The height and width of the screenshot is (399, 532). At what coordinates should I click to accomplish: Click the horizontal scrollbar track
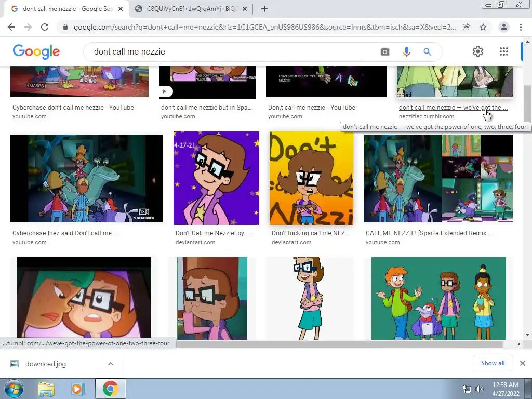(339, 344)
